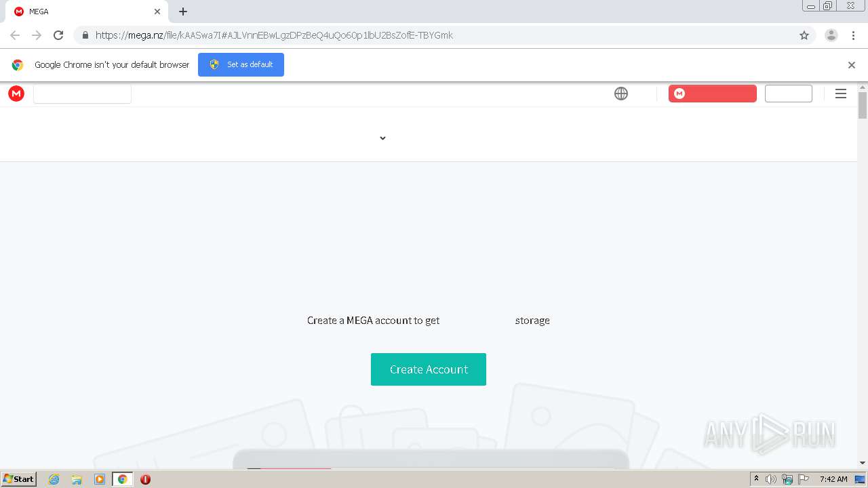
Task: Open the media player taskbar icon
Action: [100, 479]
